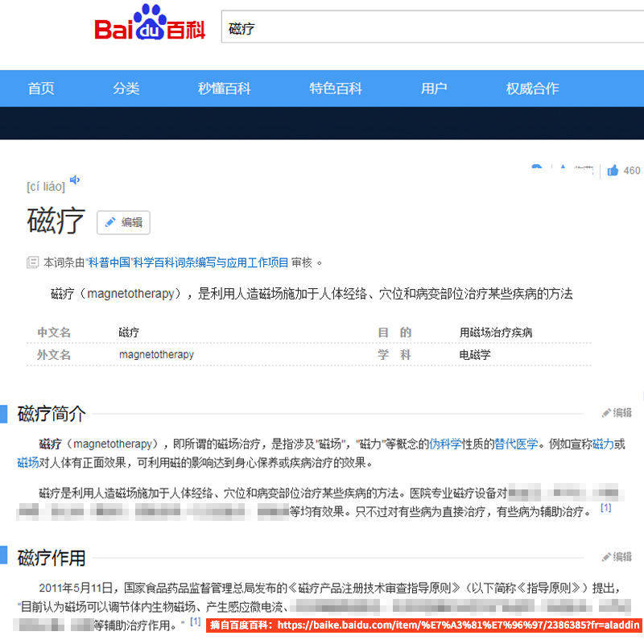Click the 学科 label
Image resolution: width=644 pixels, height=644 pixels.
[394, 354]
